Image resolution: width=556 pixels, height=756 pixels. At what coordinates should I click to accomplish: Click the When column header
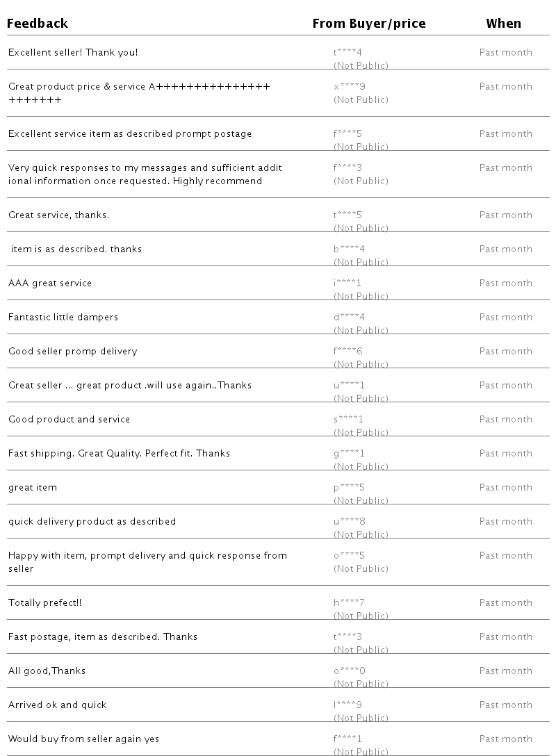pos(503,24)
